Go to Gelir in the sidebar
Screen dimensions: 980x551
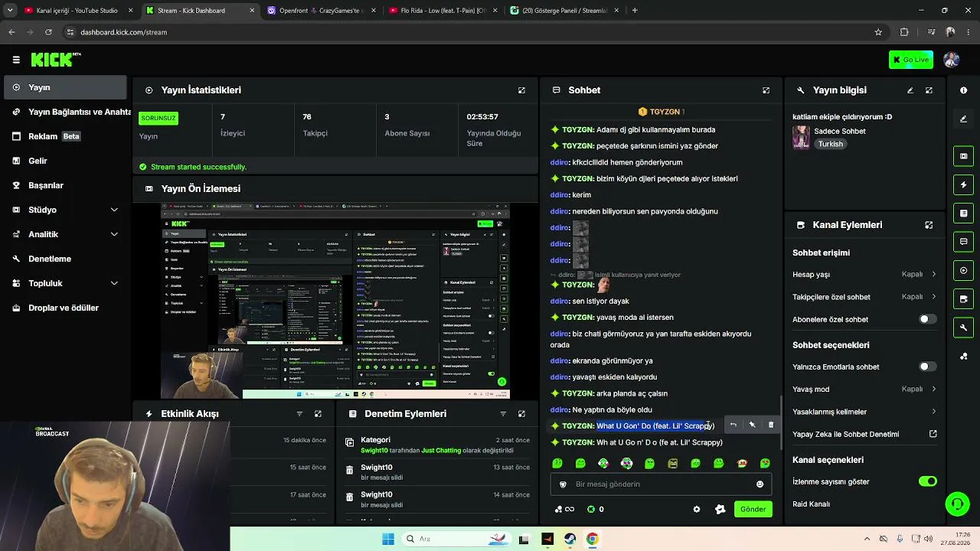click(65, 161)
